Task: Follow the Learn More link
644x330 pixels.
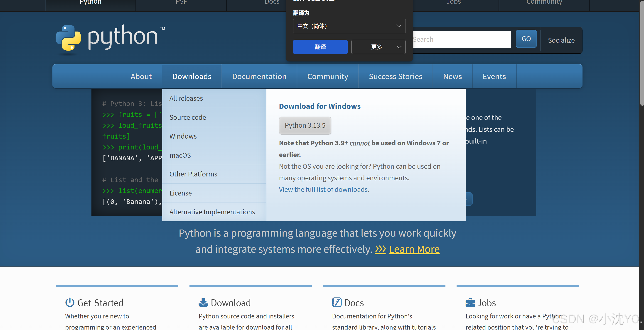Action: [414, 249]
